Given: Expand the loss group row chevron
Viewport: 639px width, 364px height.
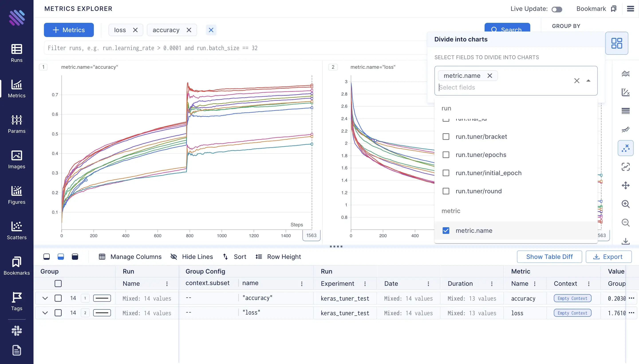Looking at the screenshot, I should point(45,313).
